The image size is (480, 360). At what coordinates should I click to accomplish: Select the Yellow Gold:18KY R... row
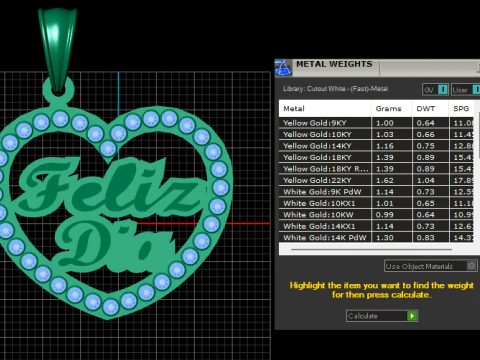tap(376, 169)
